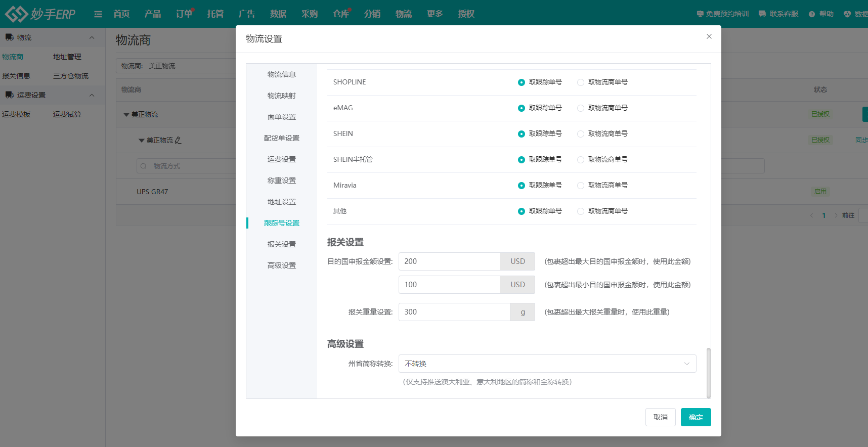Open the 州省简称转换 dropdown
This screenshot has width=868, height=447.
[547, 364]
